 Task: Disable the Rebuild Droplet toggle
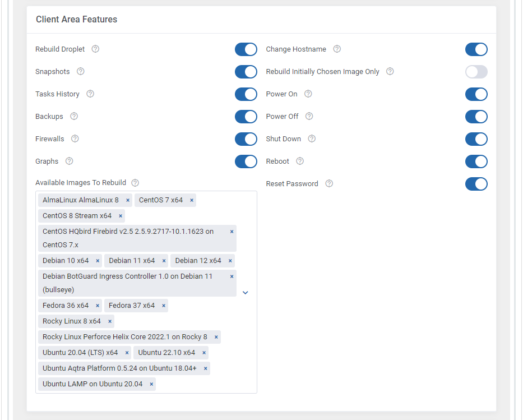click(x=246, y=49)
